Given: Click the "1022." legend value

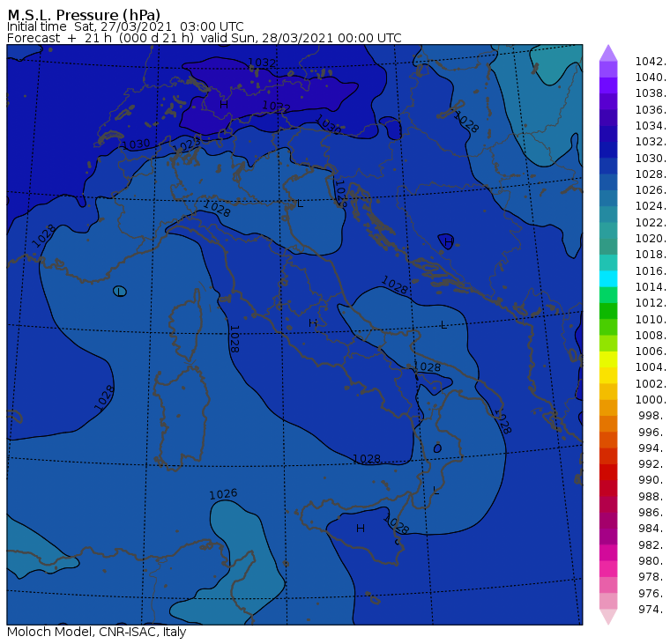Looking at the screenshot, I should pyautogui.click(x=651, y=223).
